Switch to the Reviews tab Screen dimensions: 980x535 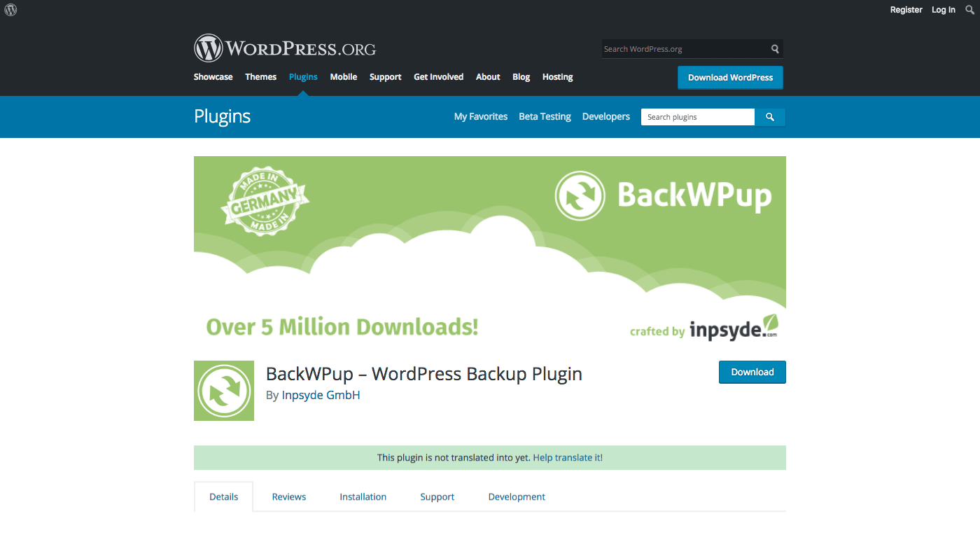pyautogui.click(x=289, y=497)
